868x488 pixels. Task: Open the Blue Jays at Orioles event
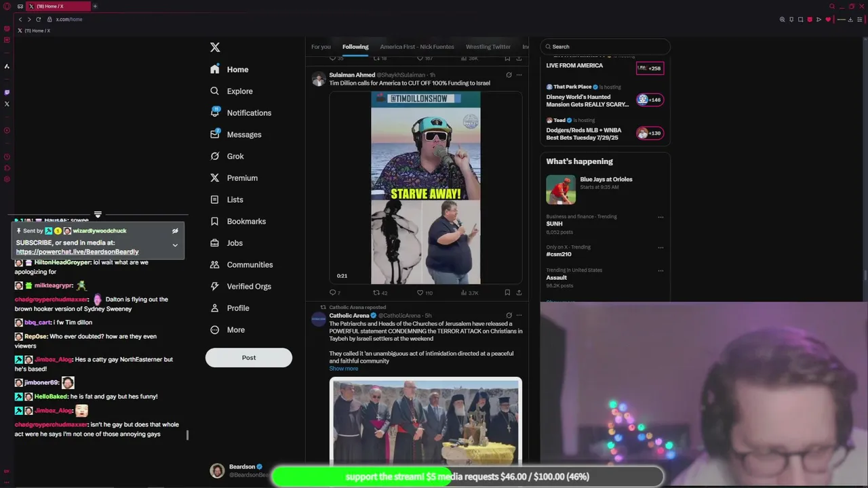(x=589, y=189)
